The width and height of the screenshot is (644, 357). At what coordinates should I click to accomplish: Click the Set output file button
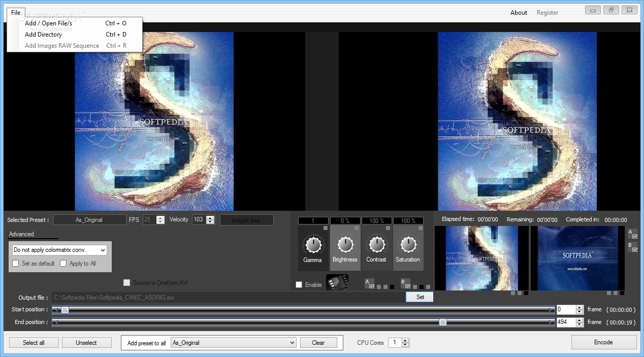420,297
